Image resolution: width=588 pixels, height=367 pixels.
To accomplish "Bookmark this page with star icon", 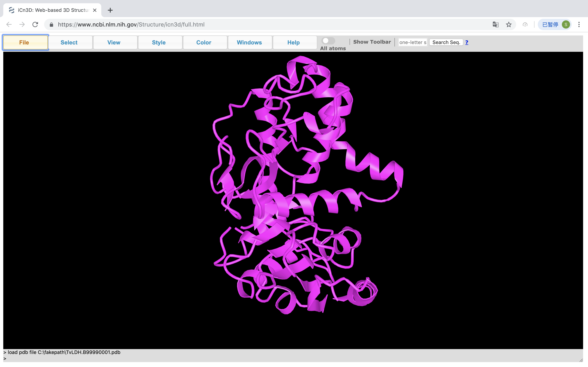I will [x=509, y=24].
